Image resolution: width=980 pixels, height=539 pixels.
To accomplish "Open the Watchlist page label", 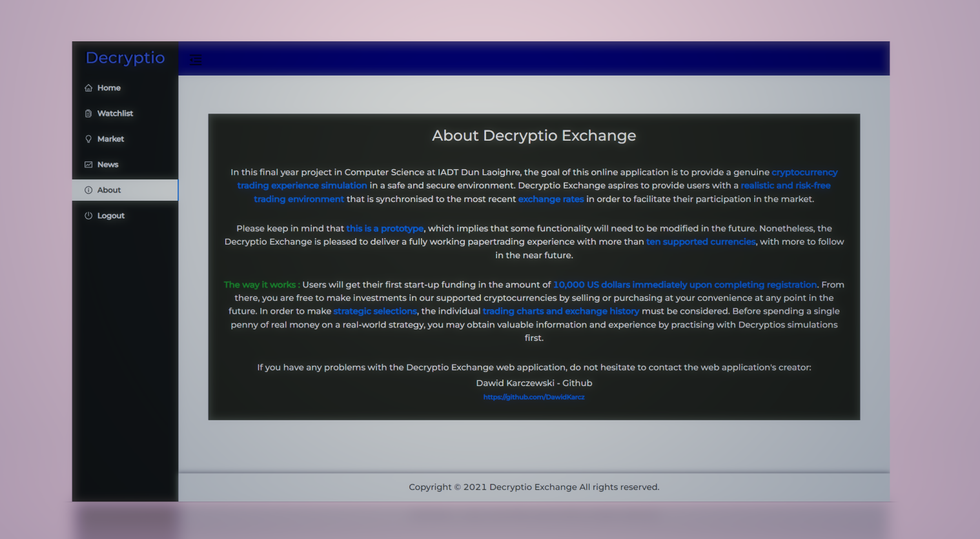I will tap(115, 114).
